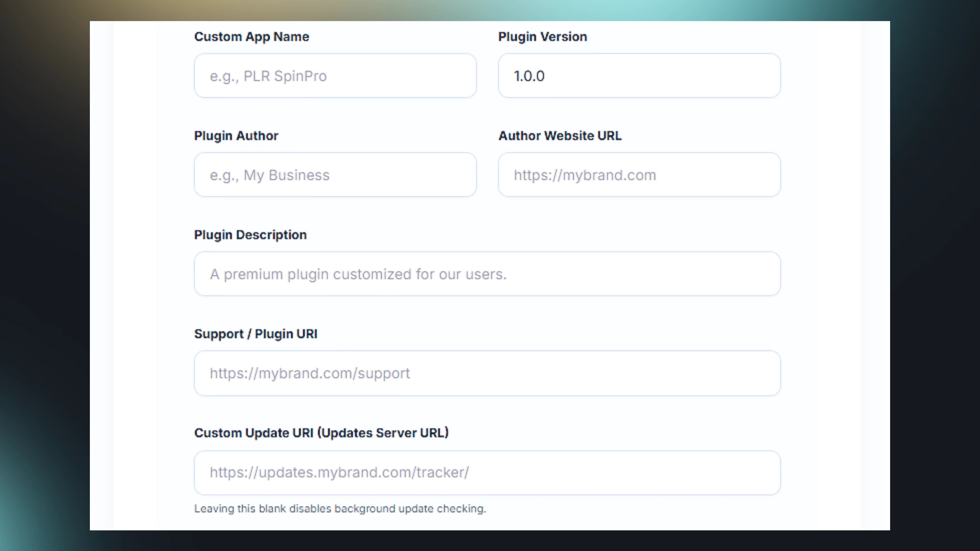
Task: Click the 'Support / Plugin URI' label
Action: (x=256, y=334)
